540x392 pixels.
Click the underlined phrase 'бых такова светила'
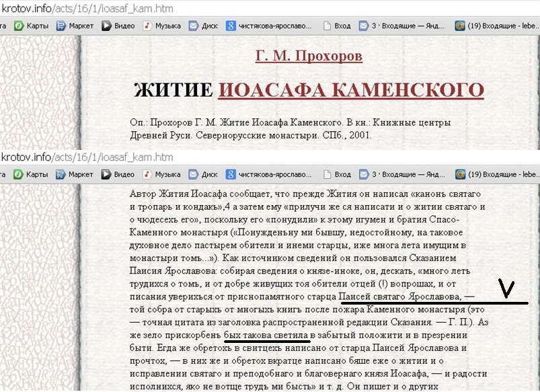coord(266,335)
